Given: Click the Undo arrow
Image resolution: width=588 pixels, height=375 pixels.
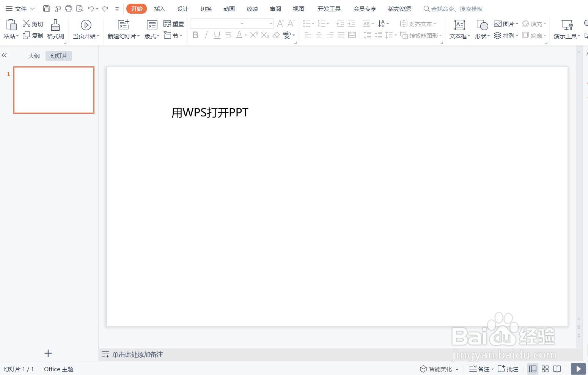Looking at the screenshot, I should 91,8.
